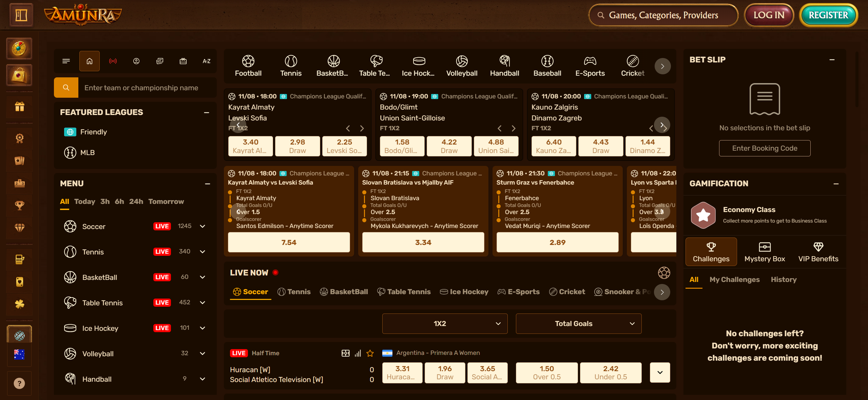Open the gift promotions sidebar icon
This screenshot has height=400, width=868.
19,107
